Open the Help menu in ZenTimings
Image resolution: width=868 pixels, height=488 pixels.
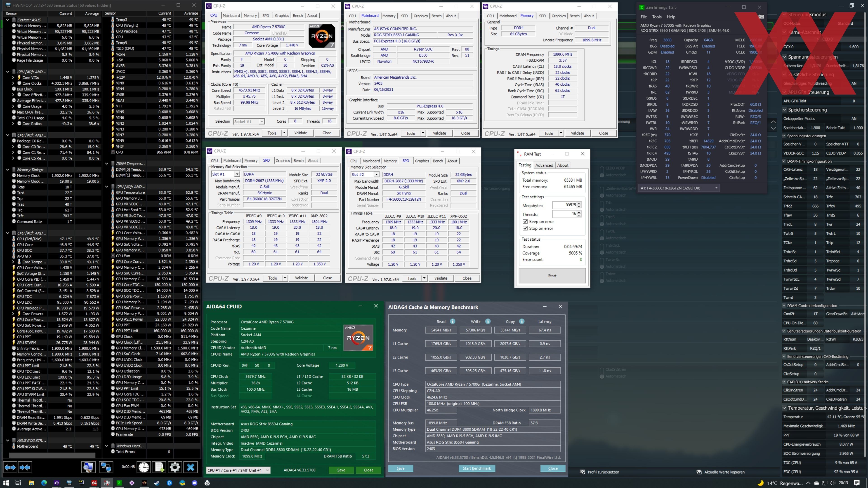pos(671,17)
